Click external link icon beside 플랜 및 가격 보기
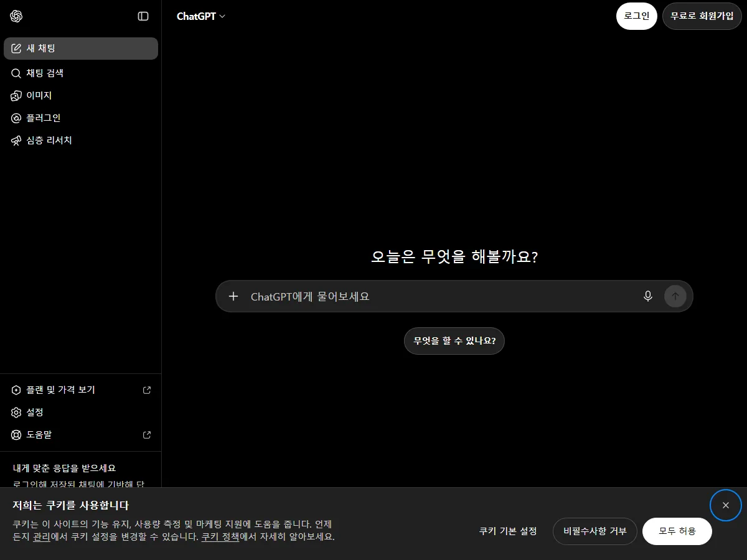 pyautogui.click(x=147, y=390)
